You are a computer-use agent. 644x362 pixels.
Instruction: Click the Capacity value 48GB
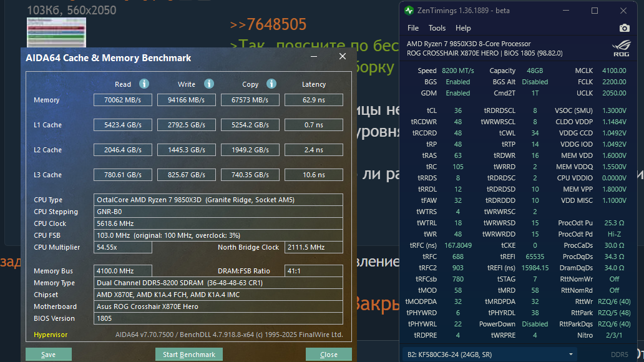click(x=535, y=71)
